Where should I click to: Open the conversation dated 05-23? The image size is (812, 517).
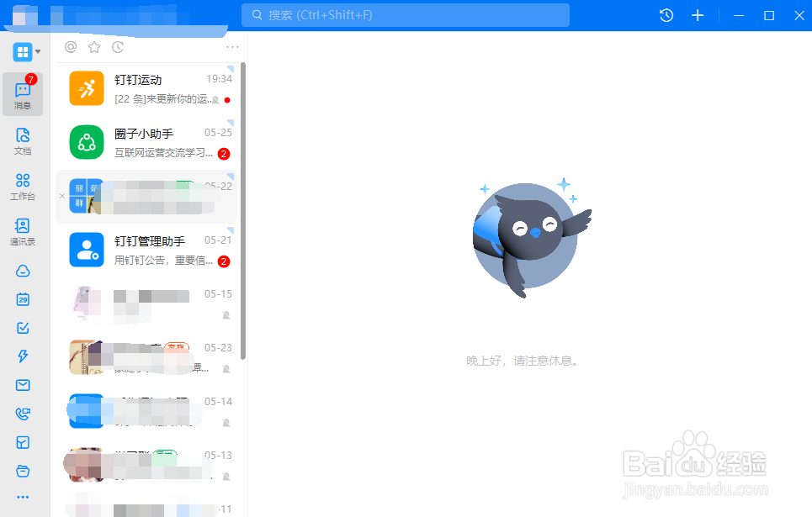(x=146, y=357)
